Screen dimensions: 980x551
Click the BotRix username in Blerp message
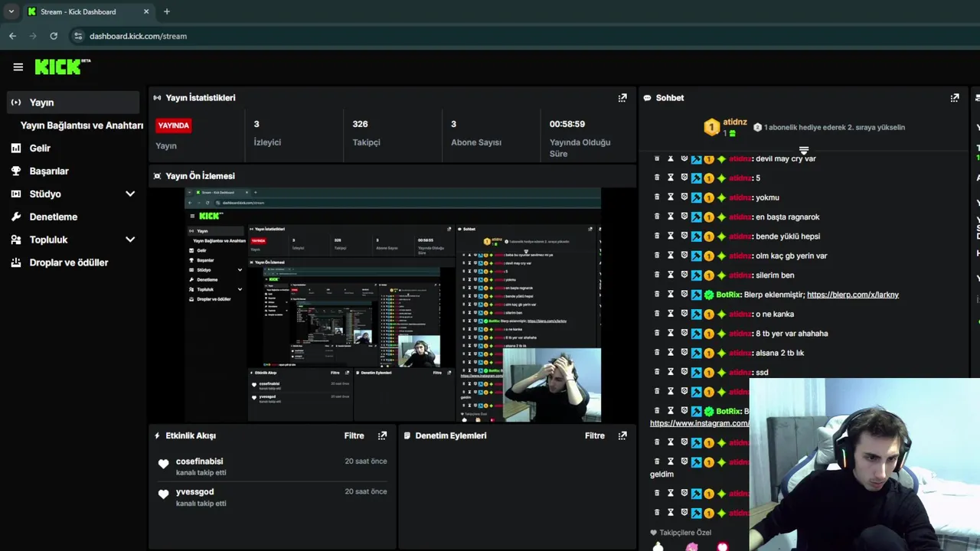tap(729, 295)
